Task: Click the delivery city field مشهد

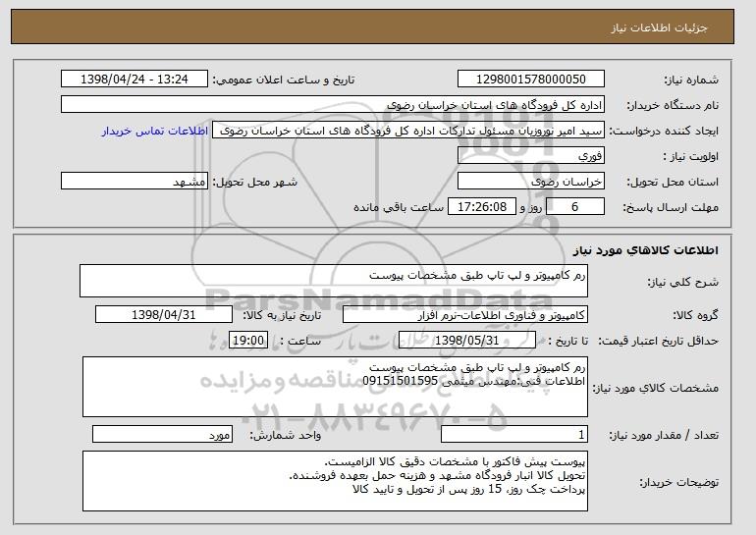Action: 135,182
